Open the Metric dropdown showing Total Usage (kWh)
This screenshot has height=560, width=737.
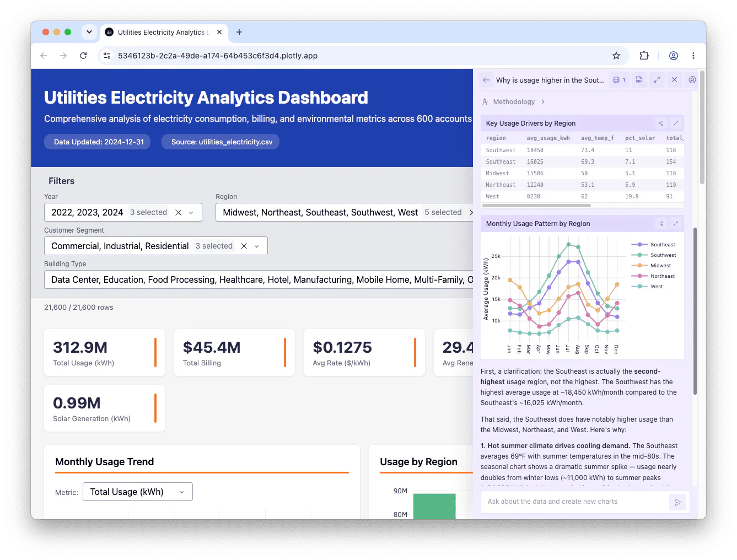138,492
